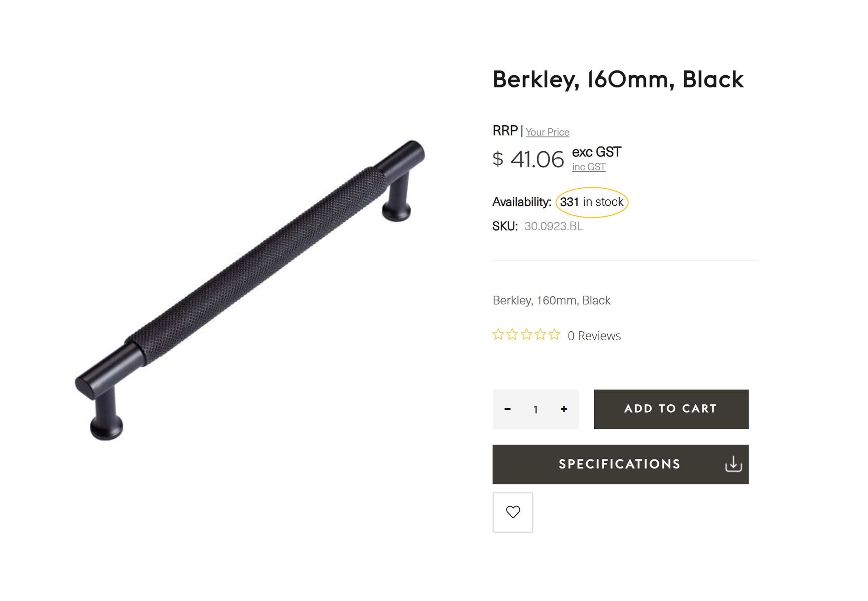Decrease quantity with the minus control
The image size is (868, 601).
507,409
